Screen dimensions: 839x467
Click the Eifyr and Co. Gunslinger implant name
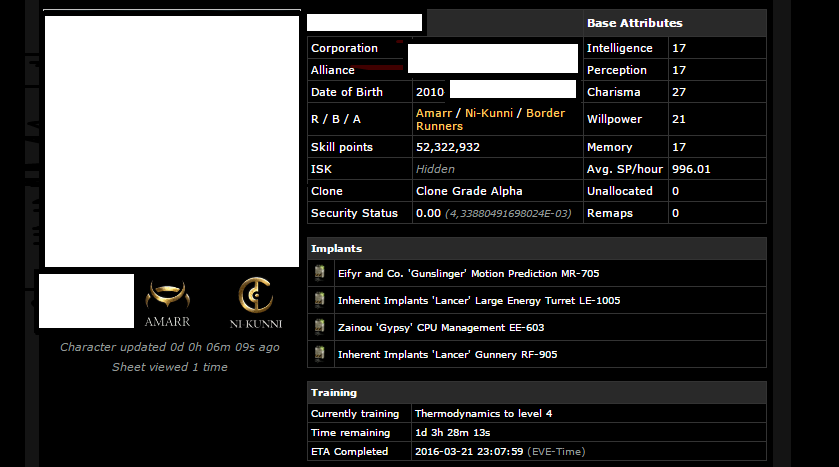468,273
